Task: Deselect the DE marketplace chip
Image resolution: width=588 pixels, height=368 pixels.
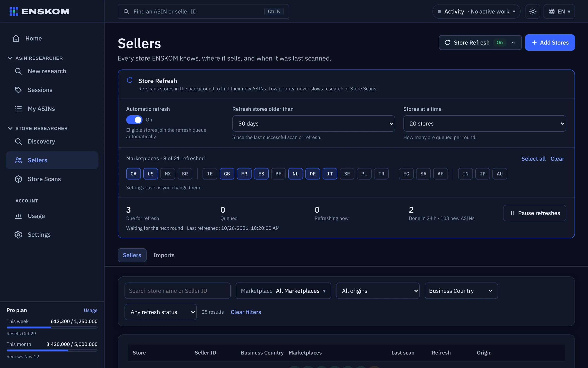Action: [x=313, y=174]
